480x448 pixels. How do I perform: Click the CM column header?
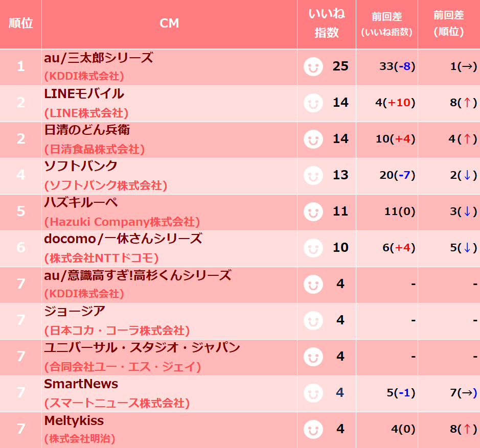point(169,23)
